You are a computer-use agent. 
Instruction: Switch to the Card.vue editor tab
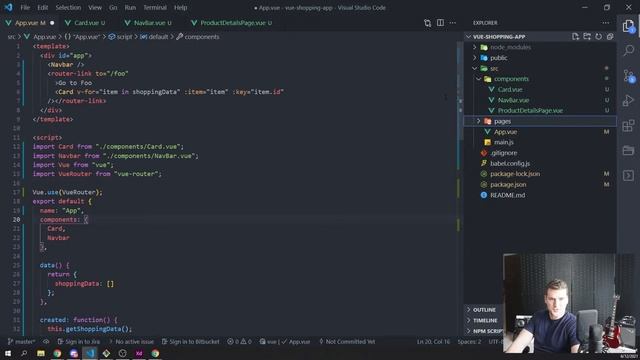[x=85, y=23]
